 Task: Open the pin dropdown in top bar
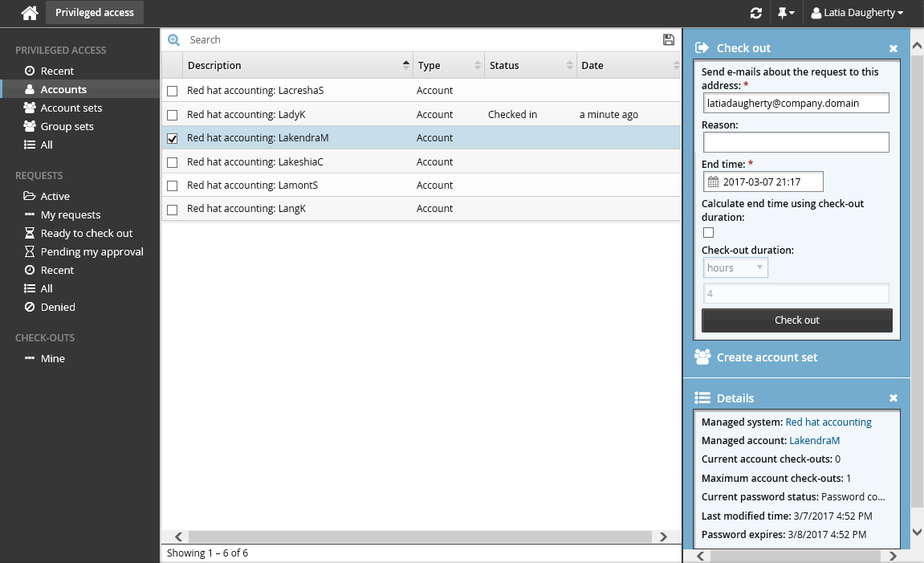point(786,13)
